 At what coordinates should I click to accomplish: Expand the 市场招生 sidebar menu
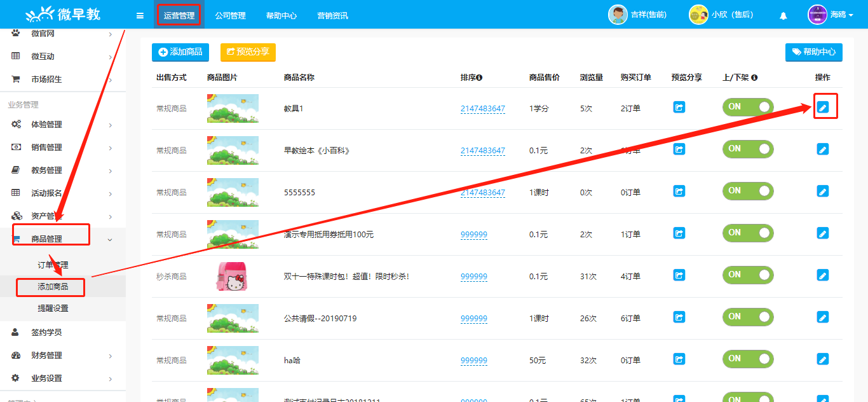[x=63, y=80]
